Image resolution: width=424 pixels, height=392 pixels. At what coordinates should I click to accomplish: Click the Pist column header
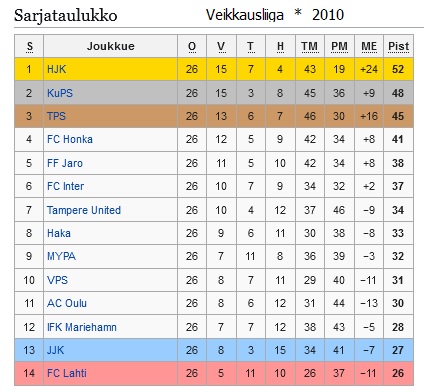pyautogui.click(x=398, y=46)
